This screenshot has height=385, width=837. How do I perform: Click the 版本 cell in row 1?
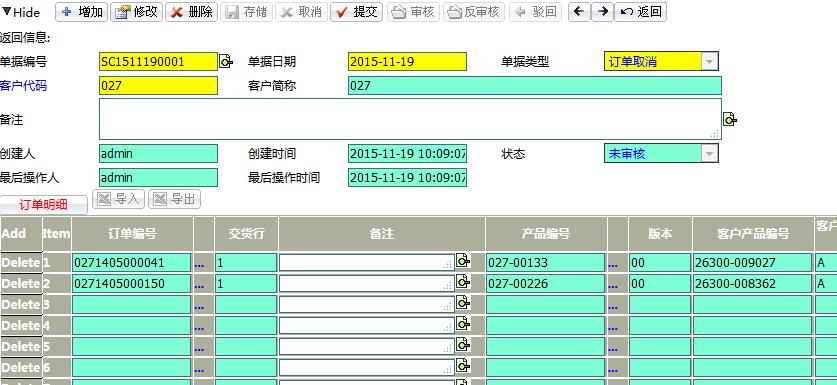(x=660, y=262)
